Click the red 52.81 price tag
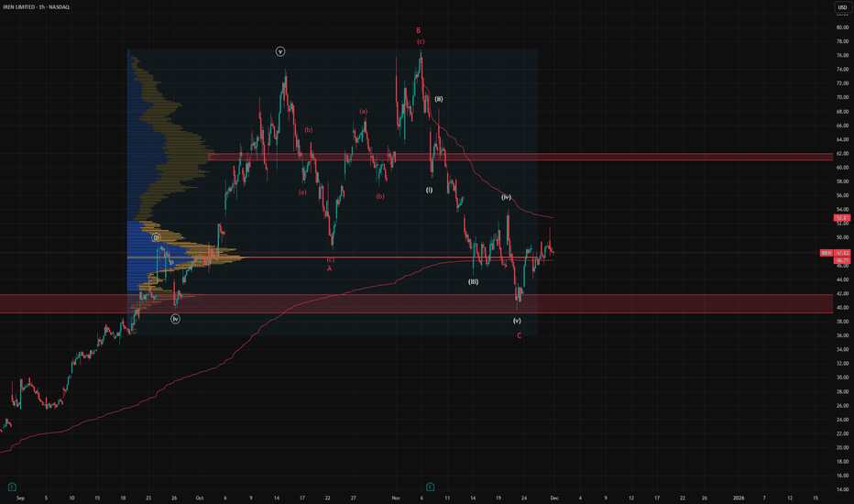Image resolution: width=854 pixels, height=504 pixels. tap(840, 218)
